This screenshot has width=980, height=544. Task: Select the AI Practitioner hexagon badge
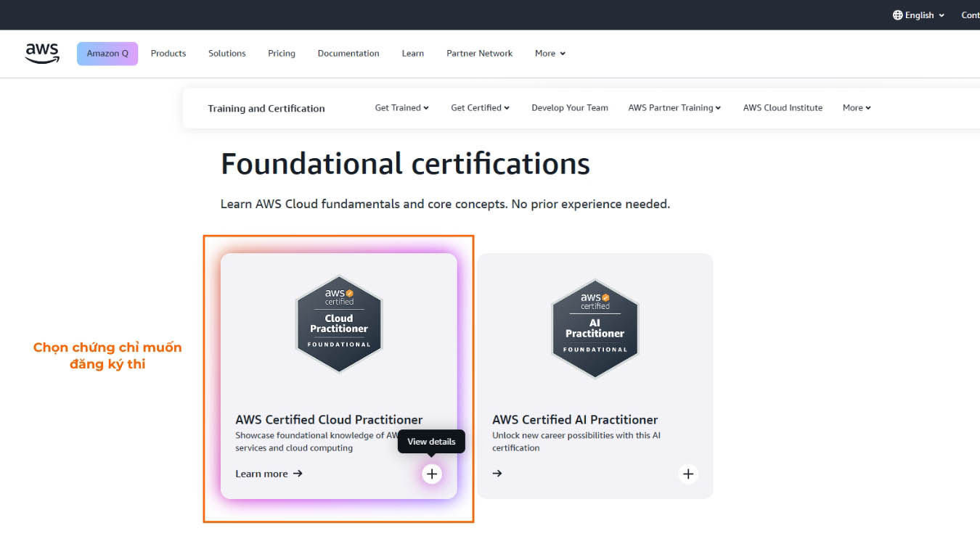click(x=595, y=329)
